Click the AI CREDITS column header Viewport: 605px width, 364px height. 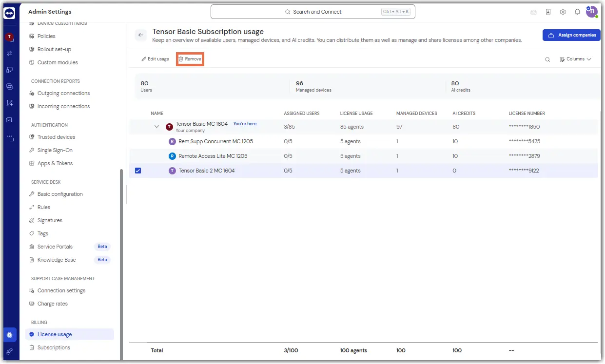click(x=464, y=114)
